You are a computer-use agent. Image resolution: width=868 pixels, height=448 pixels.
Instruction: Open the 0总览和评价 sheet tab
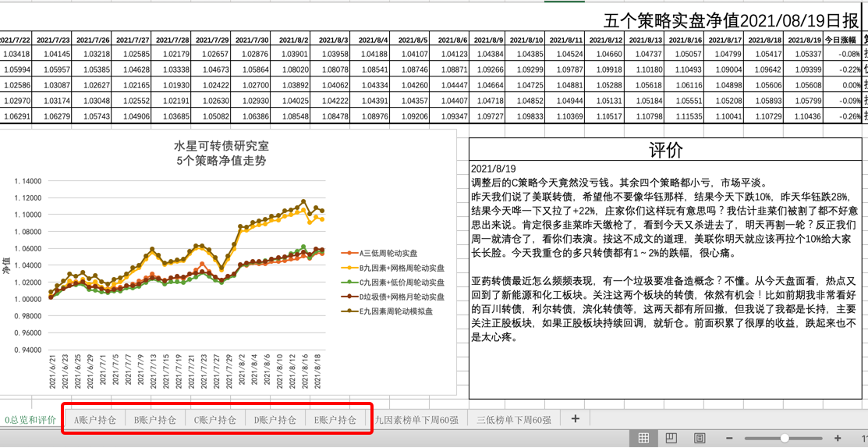click(x=30, y=420)
